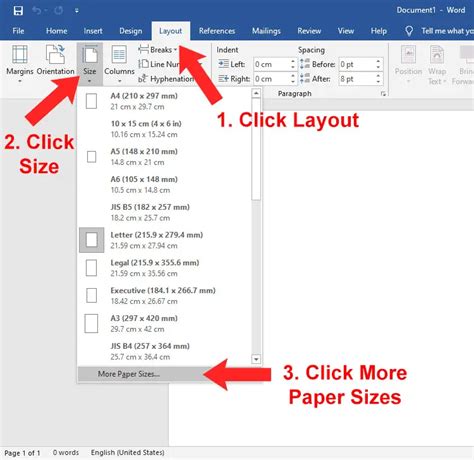Screen dimensions: 474x460
Task: Select the Layout tab
Action: (171, 31)
